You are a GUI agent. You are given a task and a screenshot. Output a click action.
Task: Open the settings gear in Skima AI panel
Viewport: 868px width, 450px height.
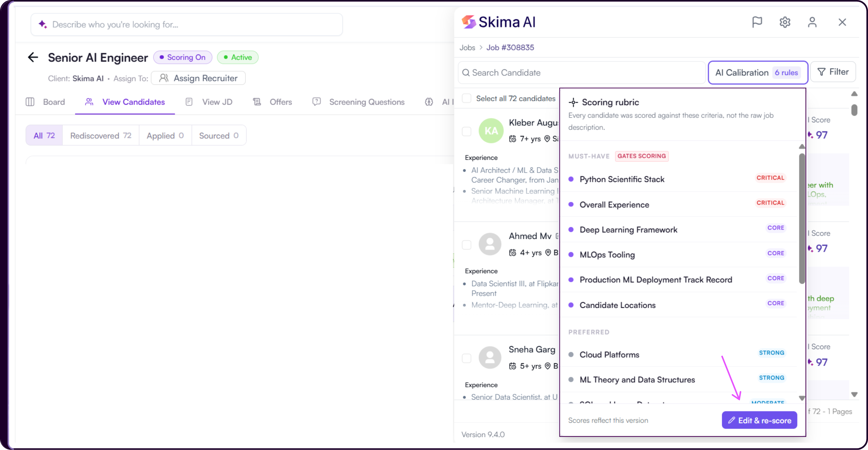785,22
